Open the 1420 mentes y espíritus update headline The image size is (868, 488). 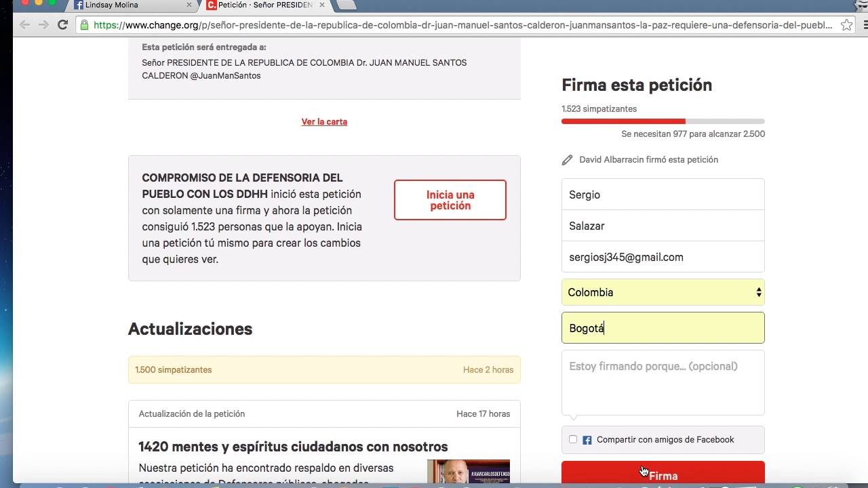point(293,447)
